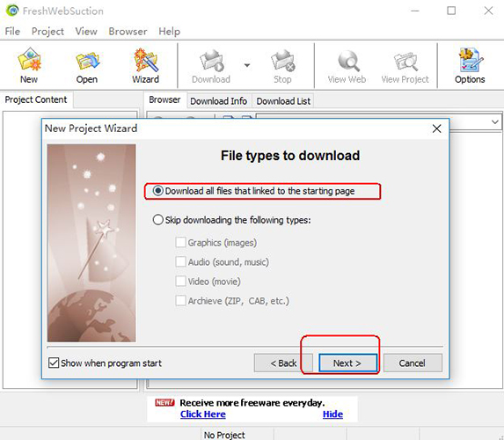The width and height of the screenshot is (504, 440).
Task: Open the Browser menu
Action: click(128, 31)
